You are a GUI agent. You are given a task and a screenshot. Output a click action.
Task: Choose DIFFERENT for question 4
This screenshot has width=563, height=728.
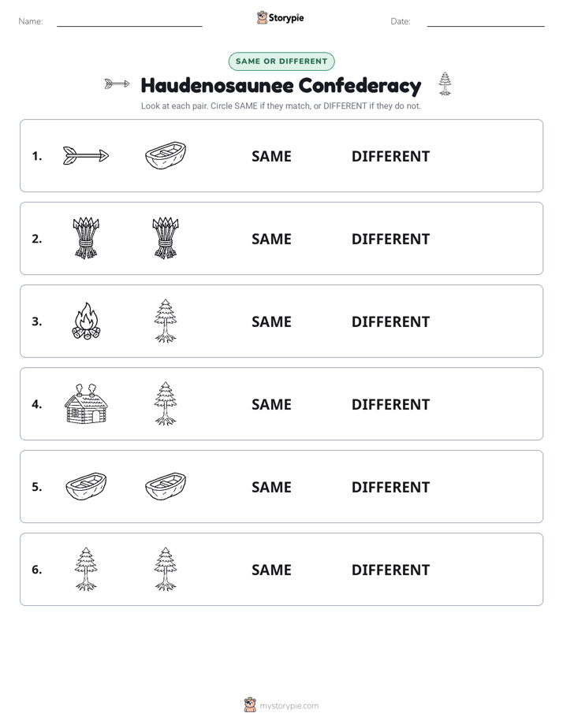(x=390, y=404)
